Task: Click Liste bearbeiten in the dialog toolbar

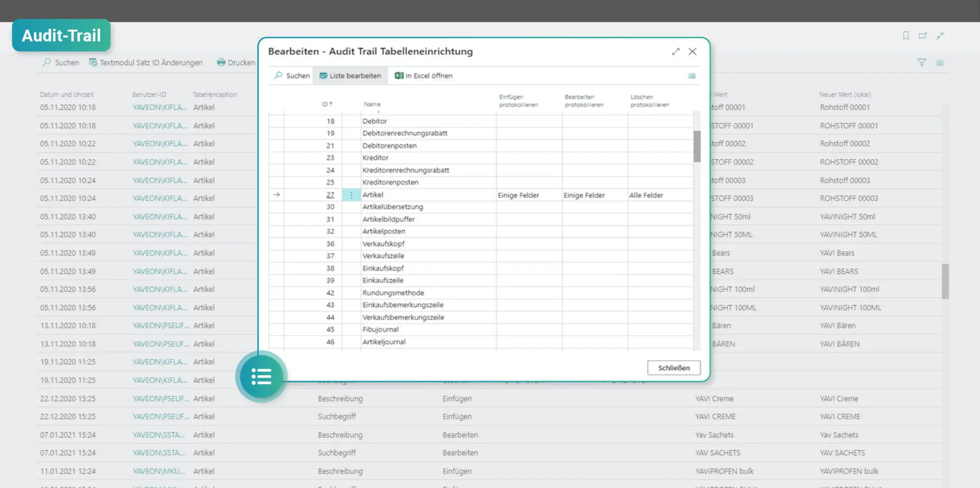Action: [350, 76]
